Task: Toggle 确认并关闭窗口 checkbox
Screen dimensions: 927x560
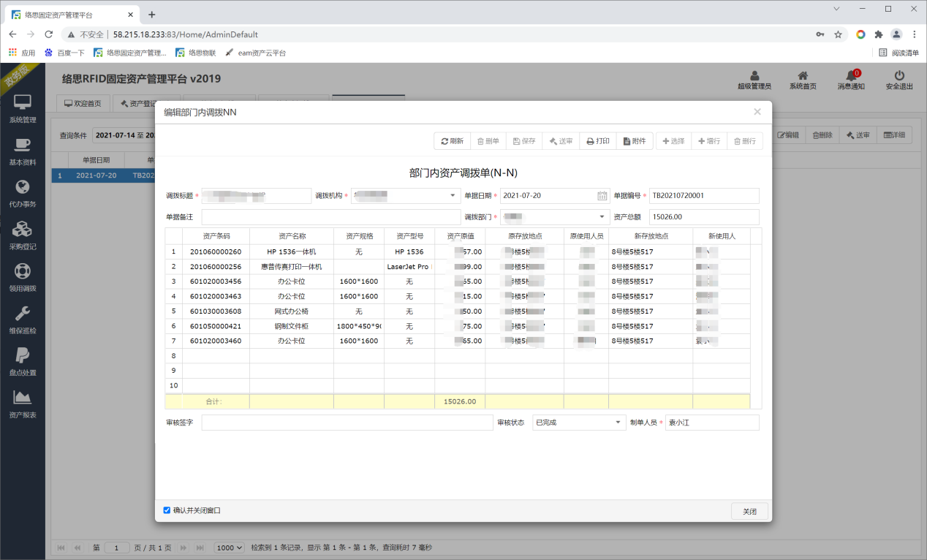Action: pyautogui.click(x=167, y=510)
